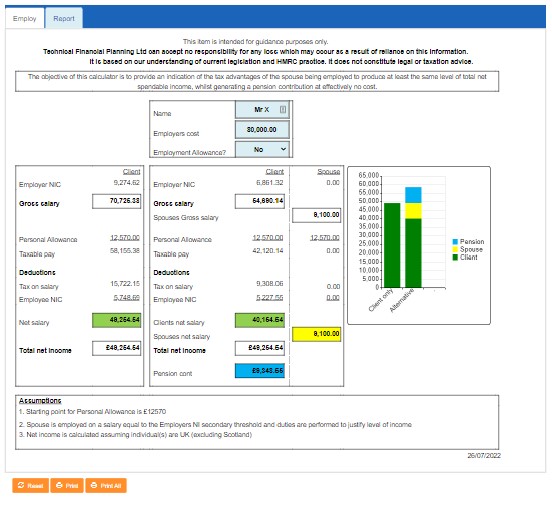Click the blue Pension legend square
The height and width of the screenshot is (510, 552).
[455, 241]
